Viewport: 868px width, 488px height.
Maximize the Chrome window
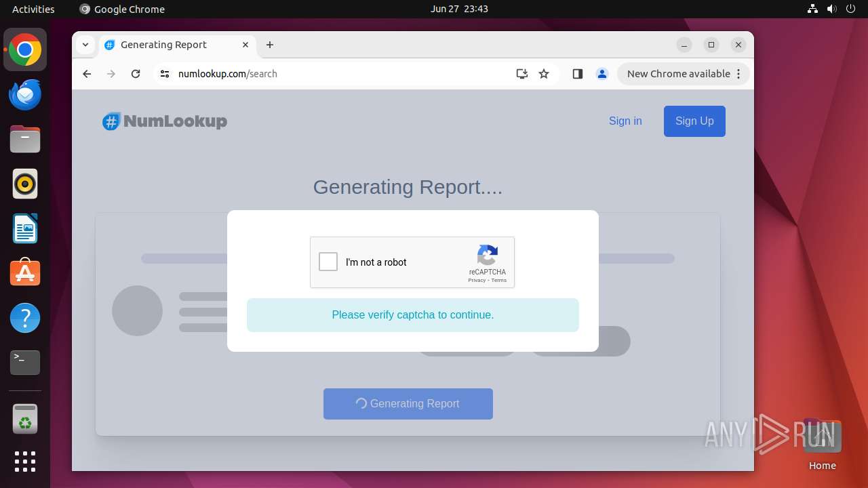pos(711,45)
